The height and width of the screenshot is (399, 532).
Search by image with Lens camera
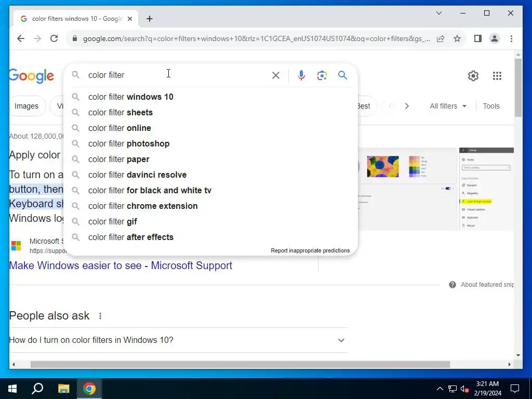[322, 75]
